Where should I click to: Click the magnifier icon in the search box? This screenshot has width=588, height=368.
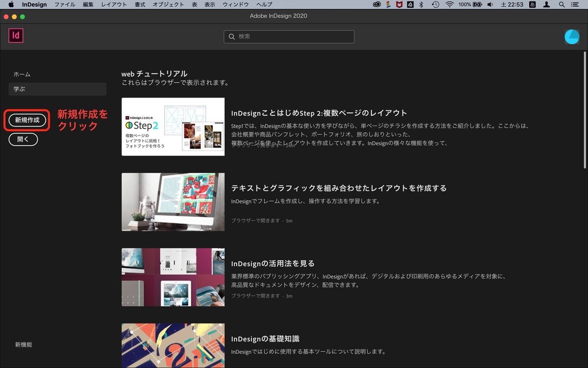click(232, 37)
